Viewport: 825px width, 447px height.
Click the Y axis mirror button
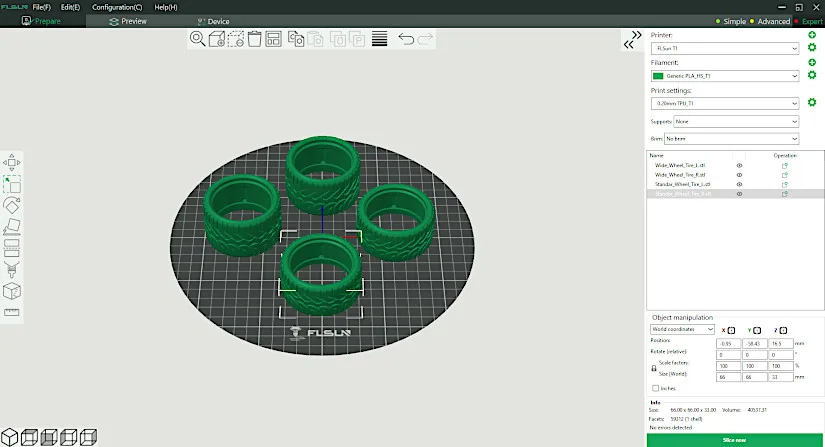(757, 330)
